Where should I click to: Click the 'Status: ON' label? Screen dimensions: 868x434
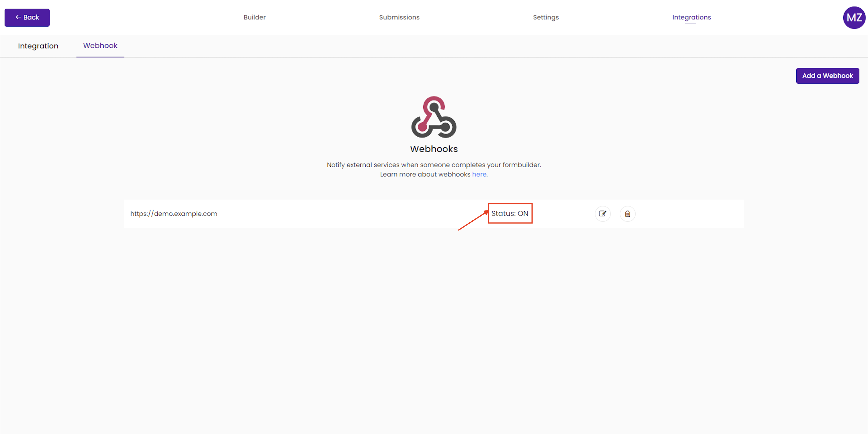[509, 213]
